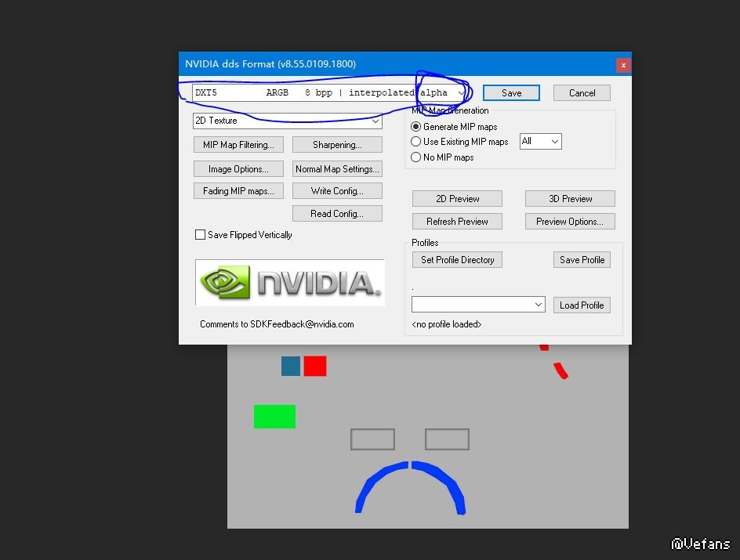This screenshot has height=560, width=740.
Task: Click the left gray outlined rectangle
Action: [372, 439]
